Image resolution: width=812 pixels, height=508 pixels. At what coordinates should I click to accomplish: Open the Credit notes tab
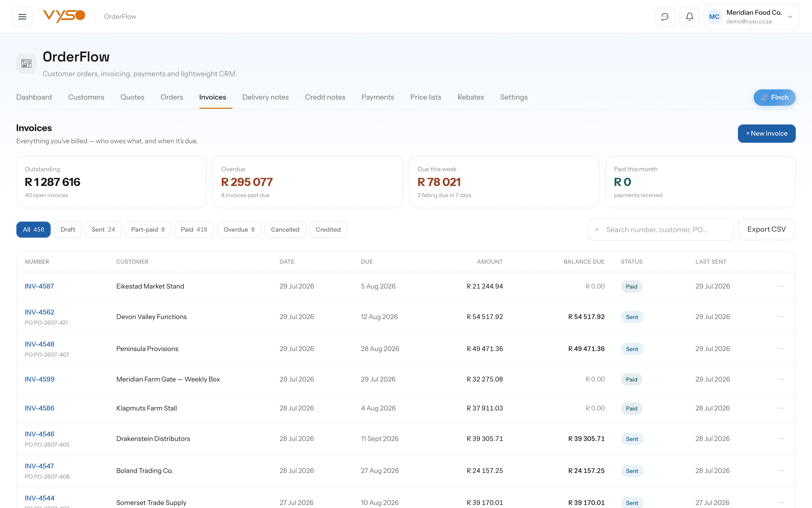pos(325,97)
